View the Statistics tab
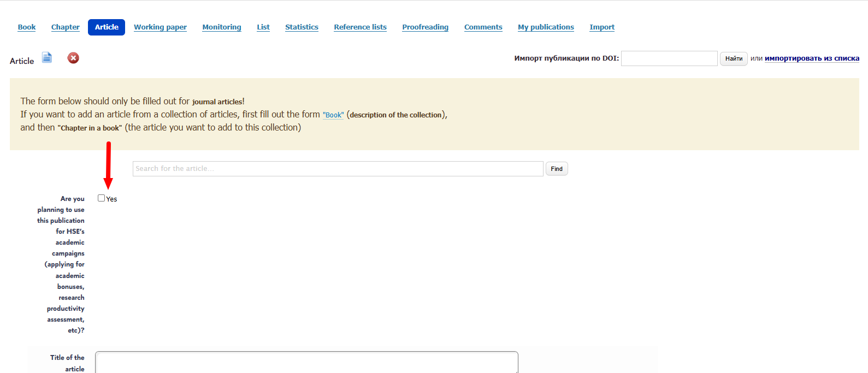 [x=302, y=27]
